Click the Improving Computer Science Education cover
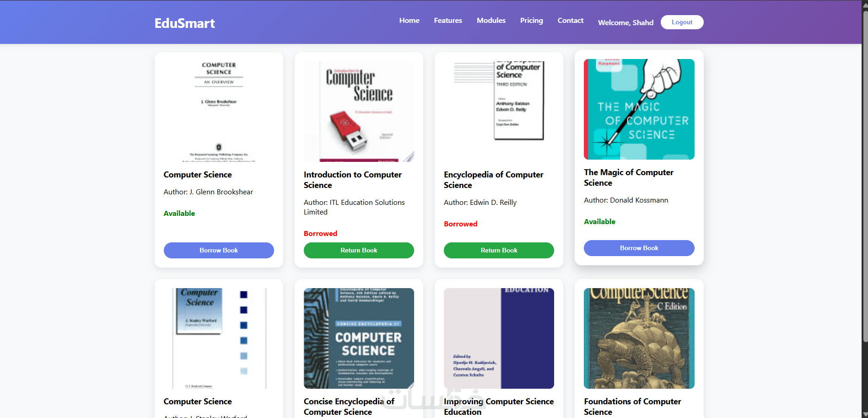Viewport: 868px width, 418px height. (x=499, y=338)
